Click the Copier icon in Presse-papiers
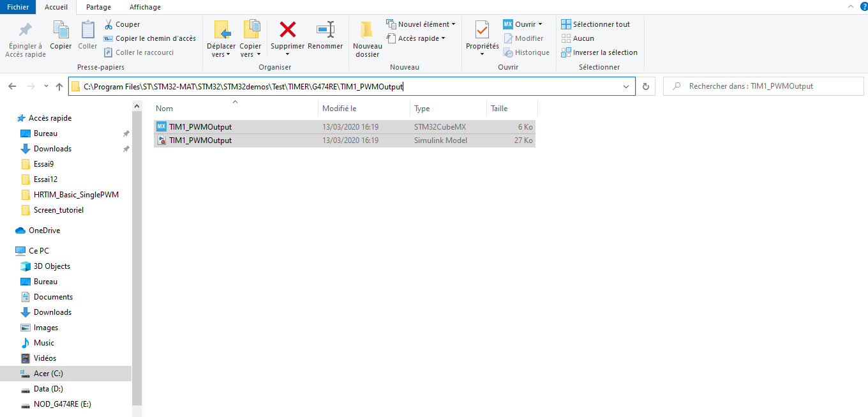Screen dimensions: 868x417 coord(61,30)
